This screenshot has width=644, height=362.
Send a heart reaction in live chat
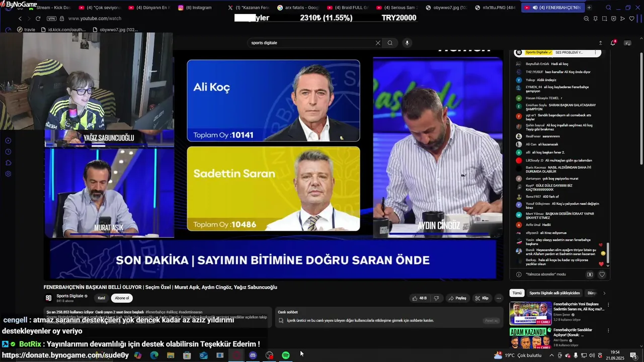[602, 275]
